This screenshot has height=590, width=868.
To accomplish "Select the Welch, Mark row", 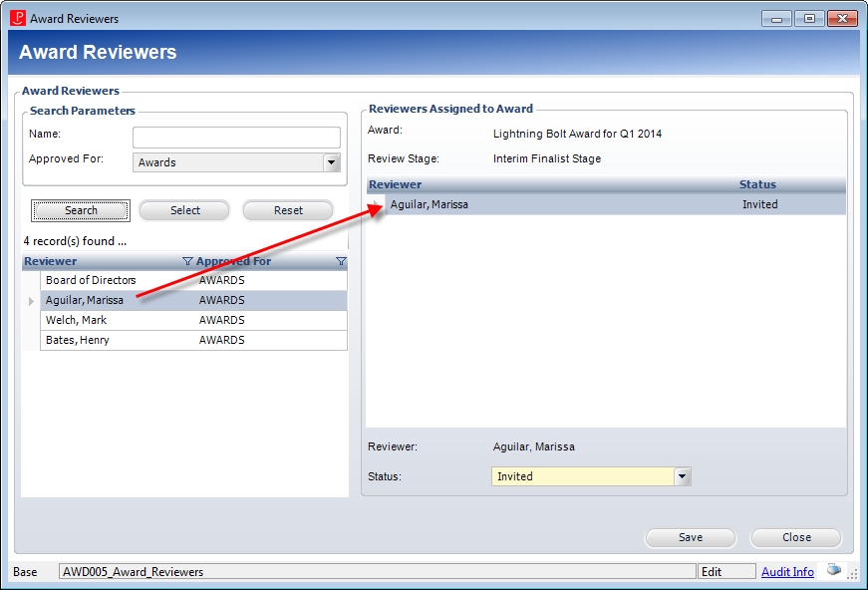I will tap(193, 320).
